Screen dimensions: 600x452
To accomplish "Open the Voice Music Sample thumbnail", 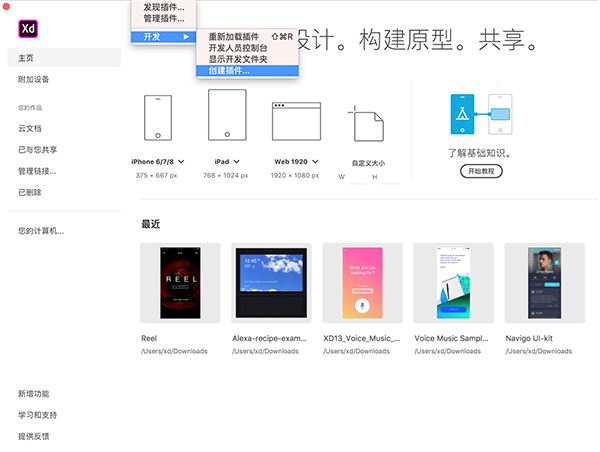I will (449, 283).
